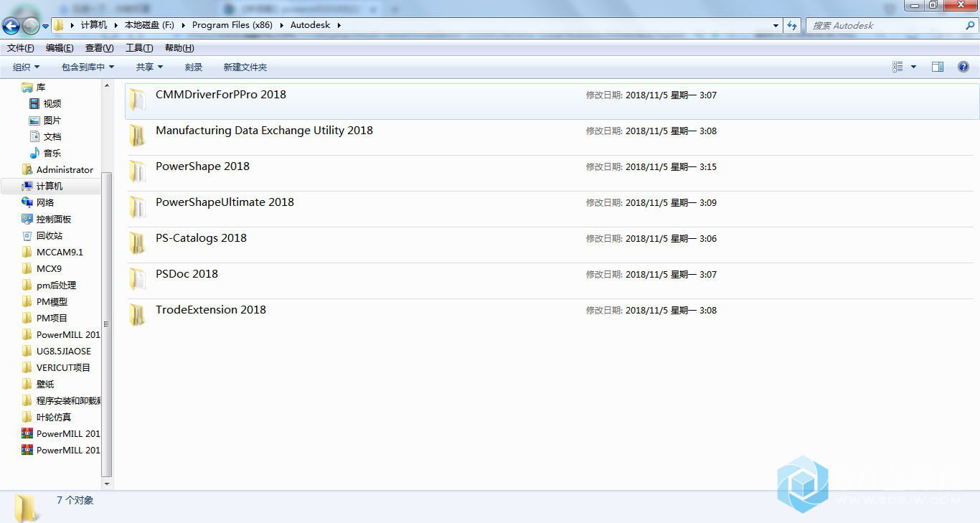The height and width of the screenshot is (523, 980).
Task: Expand arrow after Autodesk breadcrumb
Action: click(339, 25)
